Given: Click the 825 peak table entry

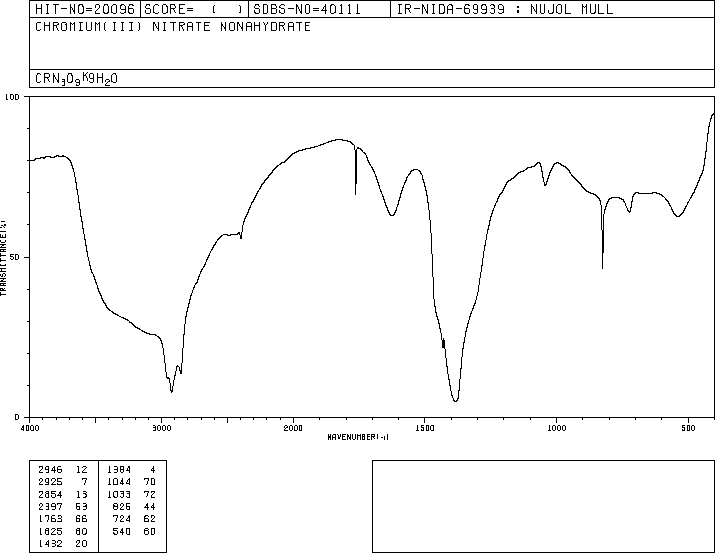Looking at the screenshot, I should (134, 506).
